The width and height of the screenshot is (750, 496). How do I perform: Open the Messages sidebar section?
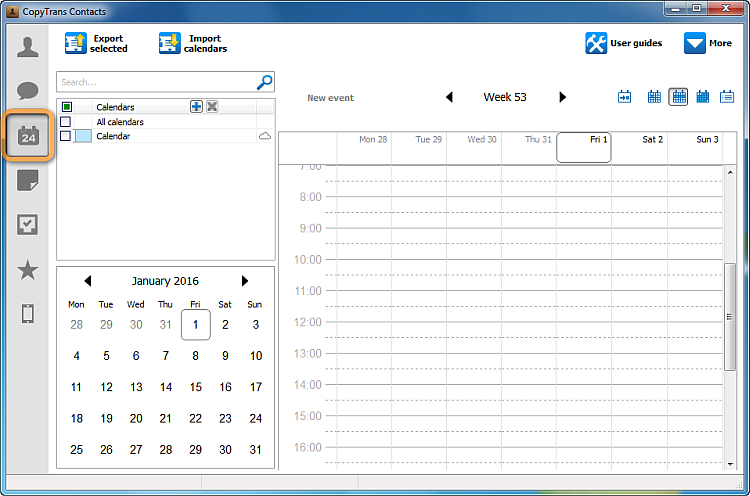point(27,90)
